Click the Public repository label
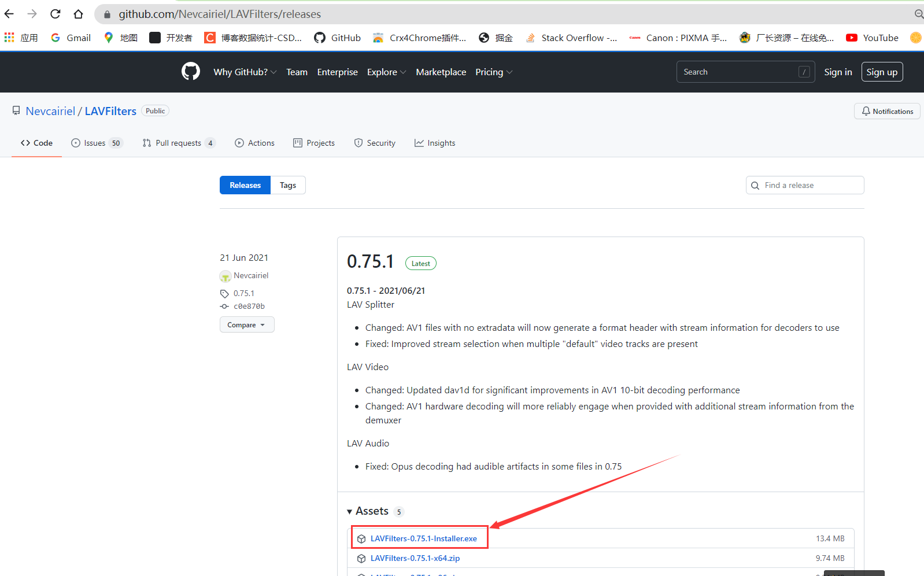924x576 pixels. 155,110
